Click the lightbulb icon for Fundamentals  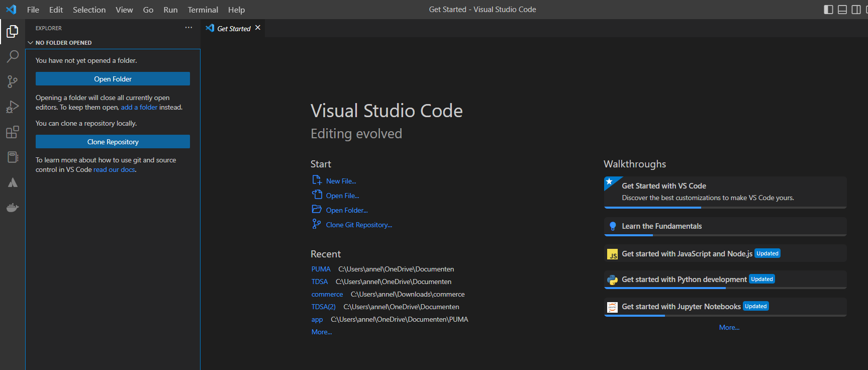(612, 226)
